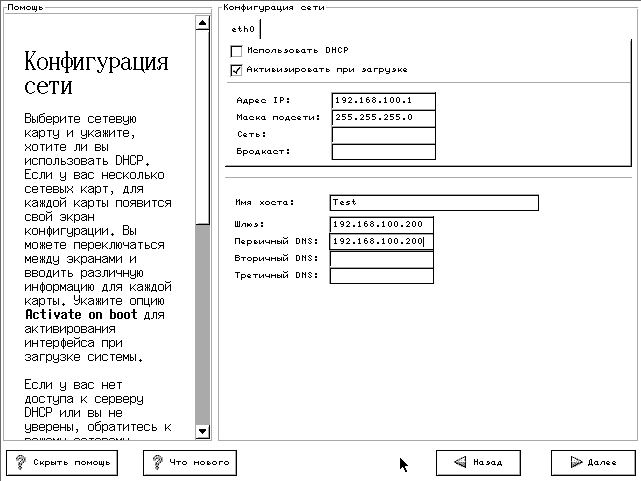This screenshot has width=641, height=481.
Task: Click the Имя хоста field containing Test
Action: click(x=432, y=203)
